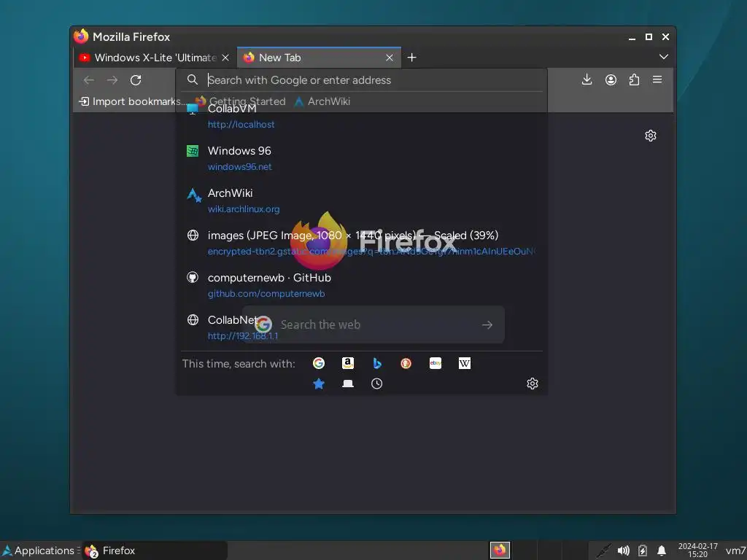
Task: Click the Firefox thumbnail in panel workspace
Action: 500,551
